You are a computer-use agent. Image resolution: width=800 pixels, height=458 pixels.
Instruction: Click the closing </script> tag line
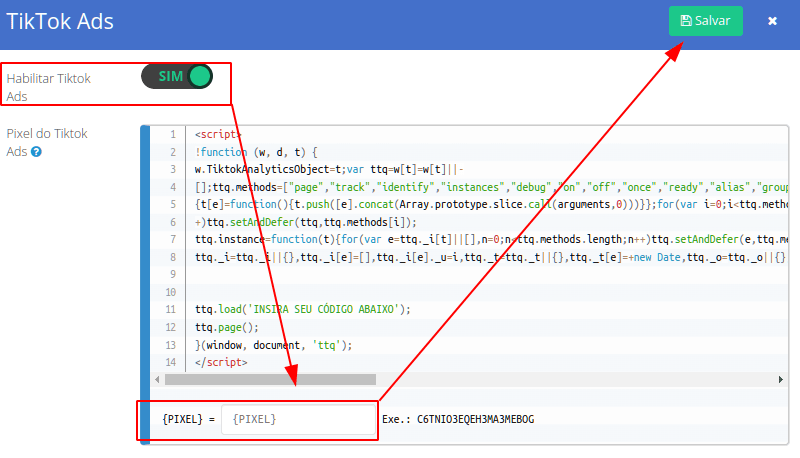[x=221, y=362]
